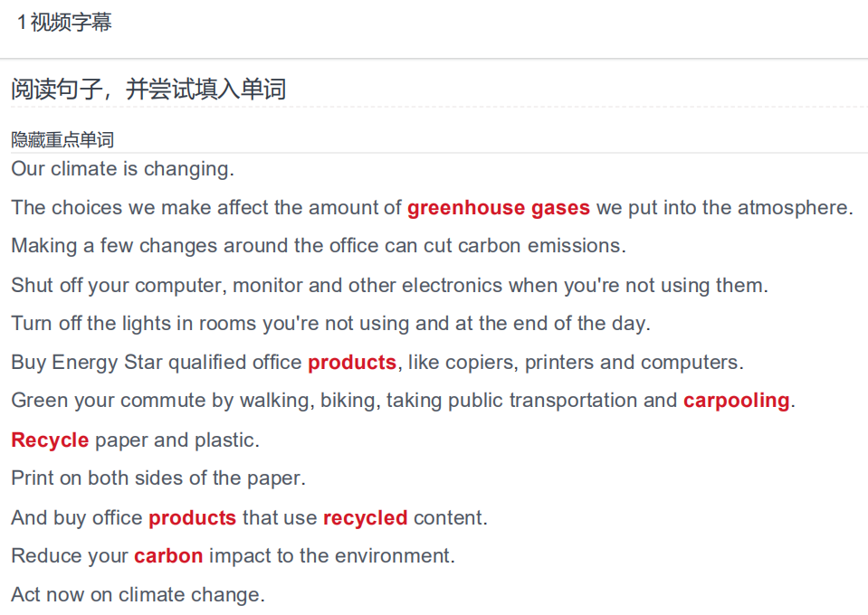
Task: Click products in 'And buy office' sentence
Action: pyautogui.click(x=193, y=518)
